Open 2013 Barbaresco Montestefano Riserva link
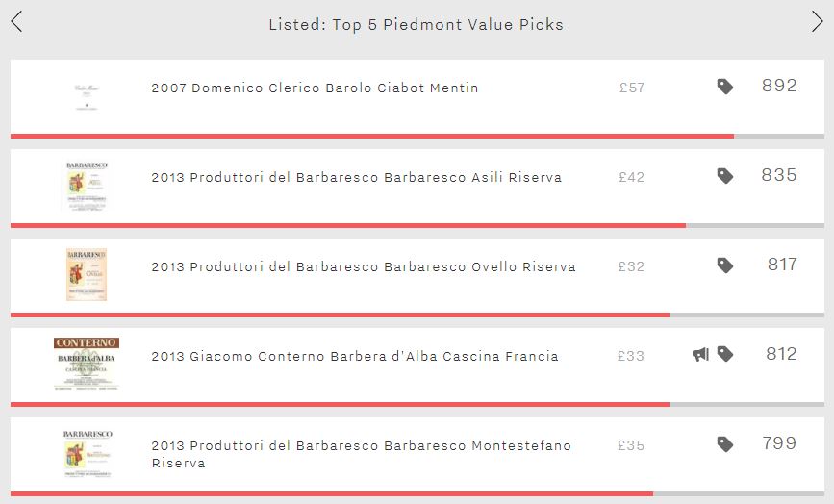This screenshot has width=834, height=504. (361, 454)
